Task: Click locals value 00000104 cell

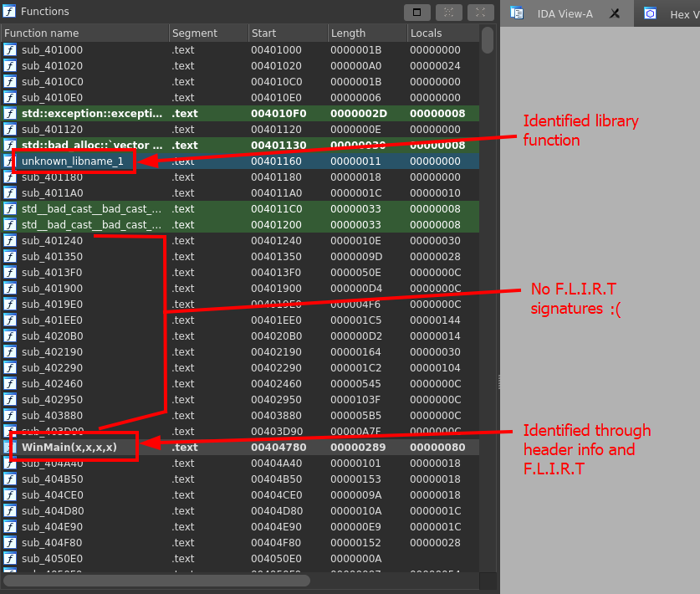Action: (x=435, y=367)
